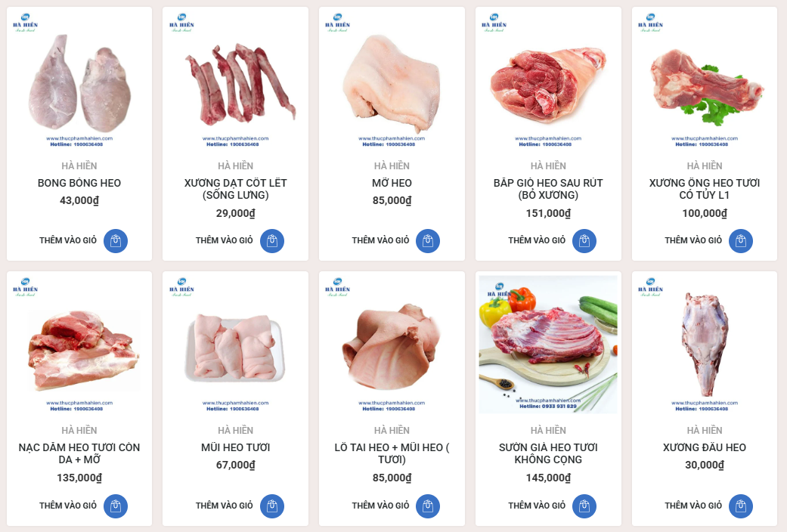Click the cart icon for Nạc Dăm Heo Tươi
Screen dimensions: 787x532
coord(116,506)
